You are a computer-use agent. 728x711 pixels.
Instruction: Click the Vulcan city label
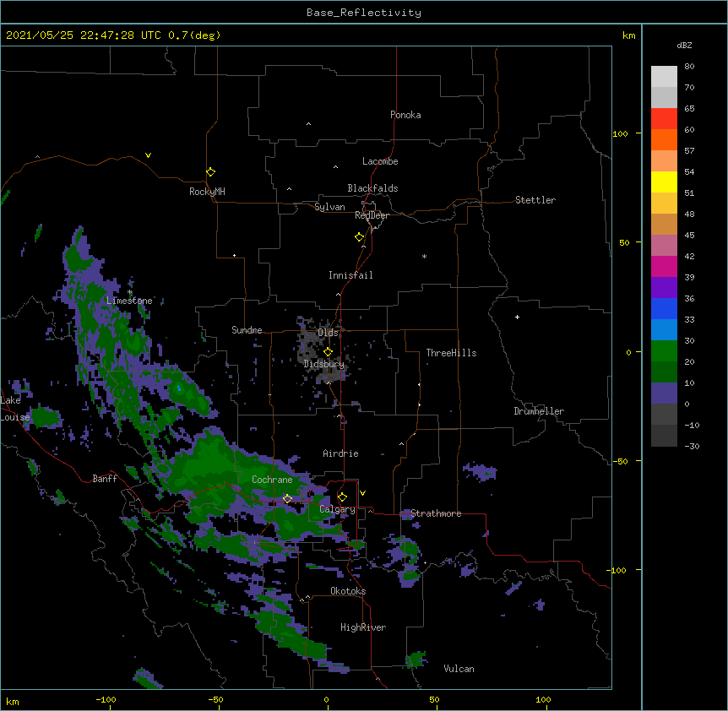[x=459, y=669]
